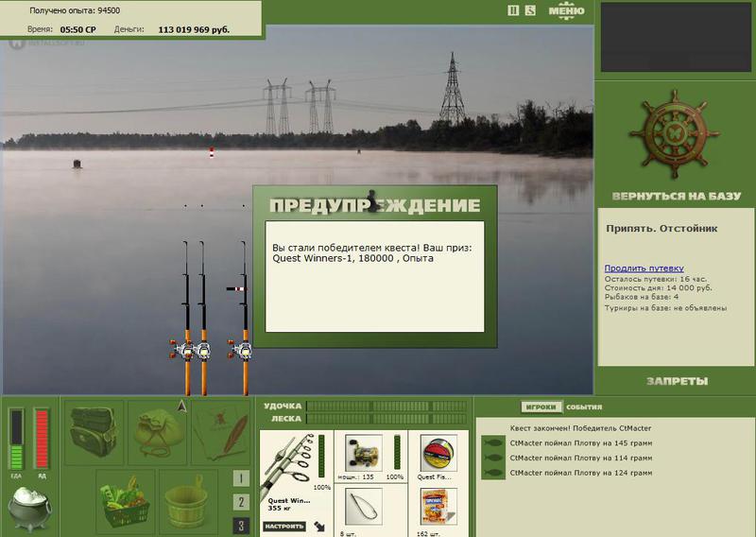Screen dimensions: 756x537
Task: Click the cooking pot icon
Action: [29, 508]
